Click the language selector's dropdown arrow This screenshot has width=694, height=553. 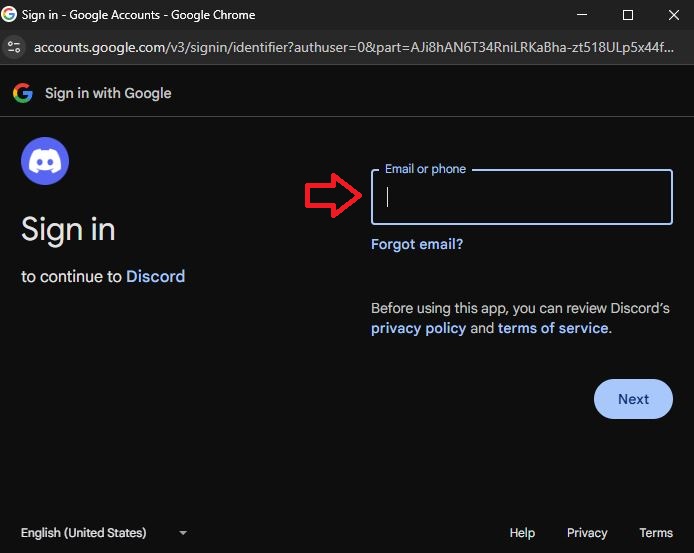pyautogui.click(x=182, y=533)
